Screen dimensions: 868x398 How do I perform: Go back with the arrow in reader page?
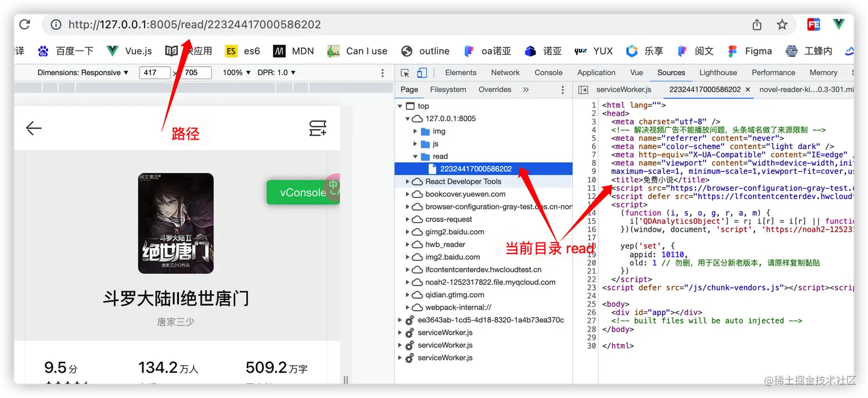pyautogui.click(x=34, y=128)
